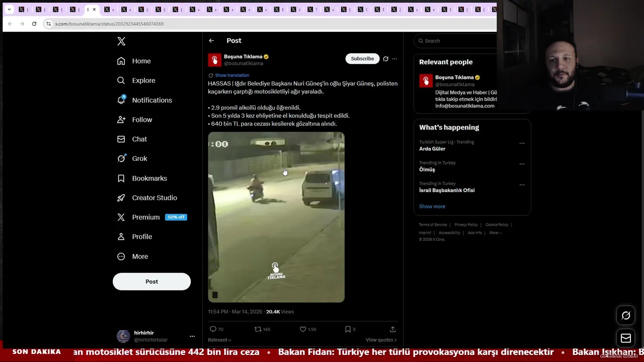Expand the footer More menu
Image resolution: width=644 pixels, height=362 pixels.
[495, 233]
